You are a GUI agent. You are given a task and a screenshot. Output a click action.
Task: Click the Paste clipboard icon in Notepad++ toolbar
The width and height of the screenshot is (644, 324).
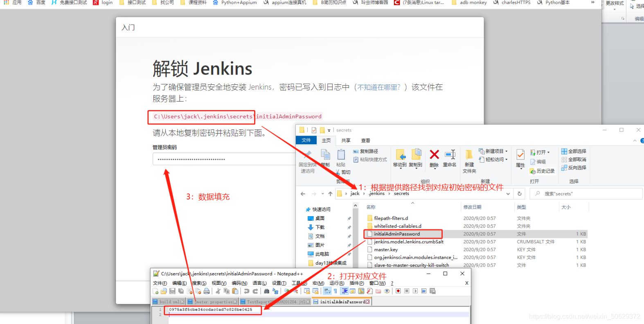coord(235,291)
